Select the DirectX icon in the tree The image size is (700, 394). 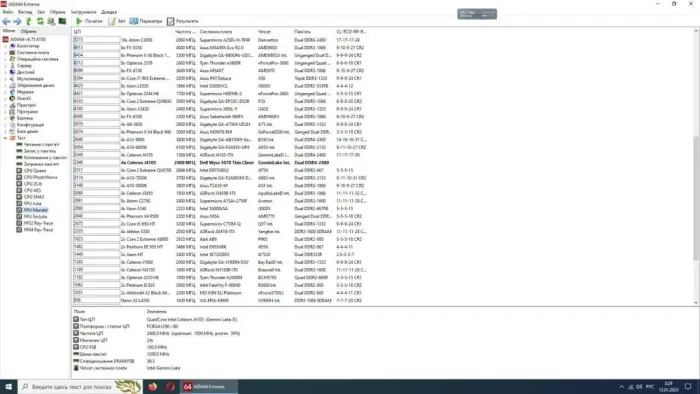click(x=12, y=99)
